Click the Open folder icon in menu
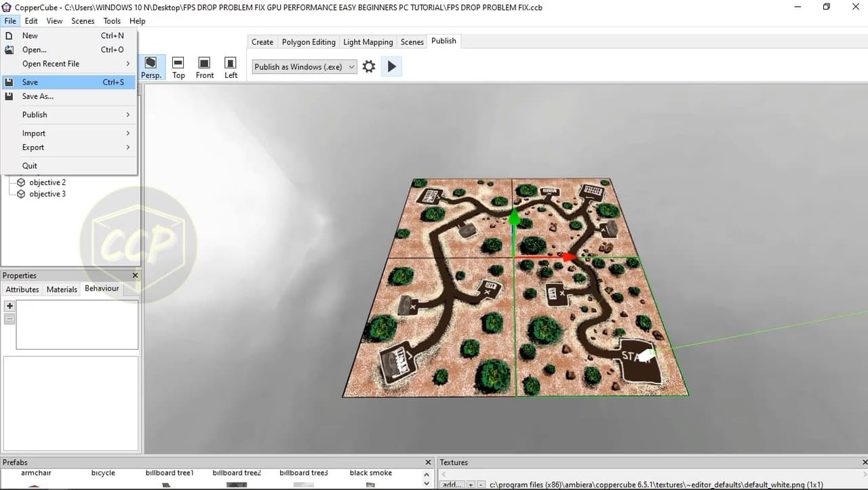Viewport: 868px width, 490px height. 9,49
